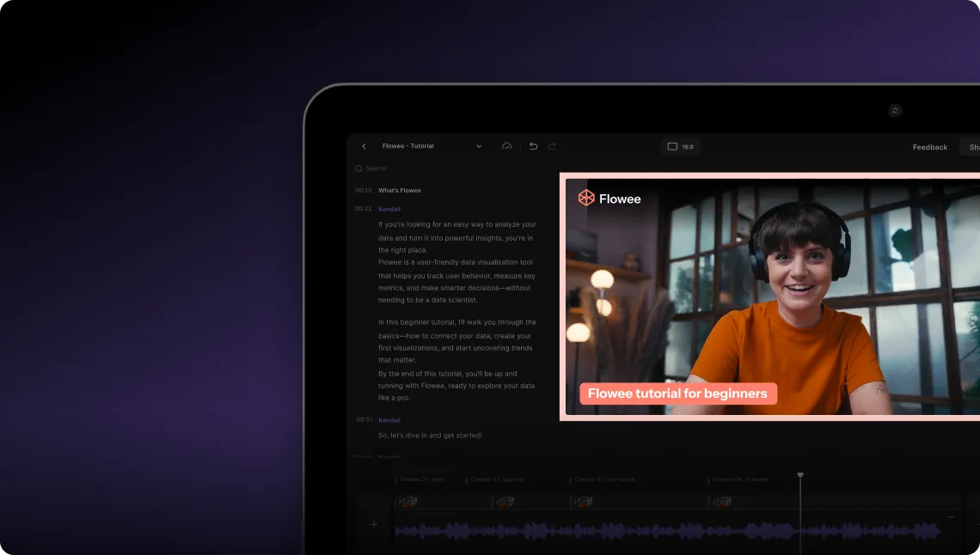
Task: Click speaker name Kendall at 00:22
Action: (x=389, y=209)
